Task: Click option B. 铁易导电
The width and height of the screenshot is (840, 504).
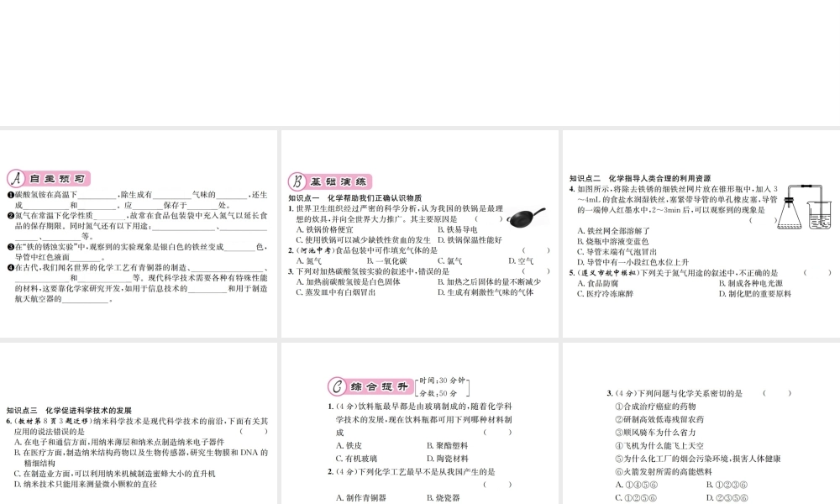Action: [x=457, y=229]
